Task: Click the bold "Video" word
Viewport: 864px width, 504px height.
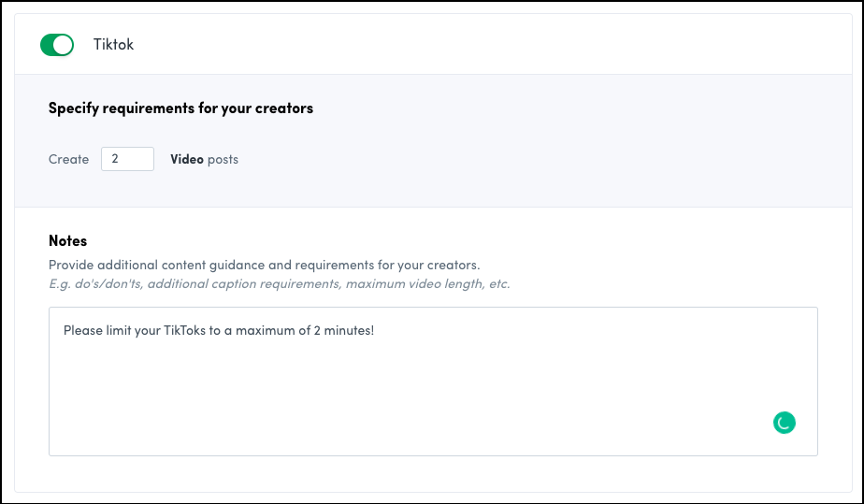Action: tap(187, 160)
